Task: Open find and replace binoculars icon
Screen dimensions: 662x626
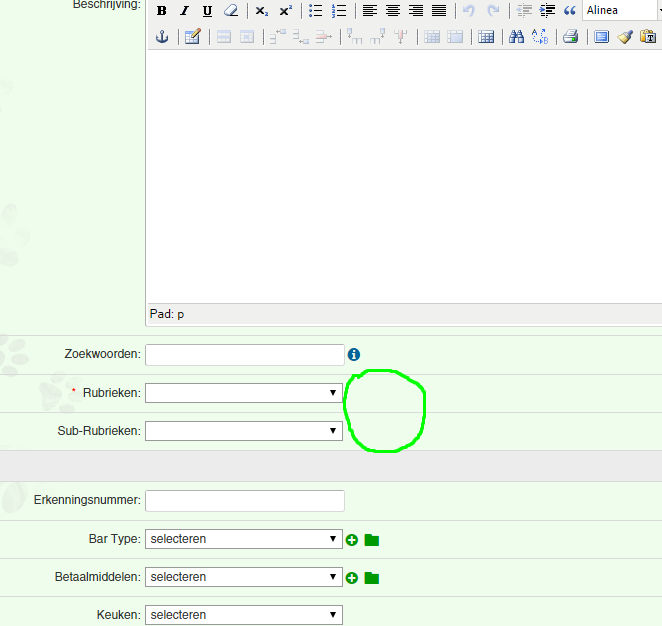Action: point(517,37)
